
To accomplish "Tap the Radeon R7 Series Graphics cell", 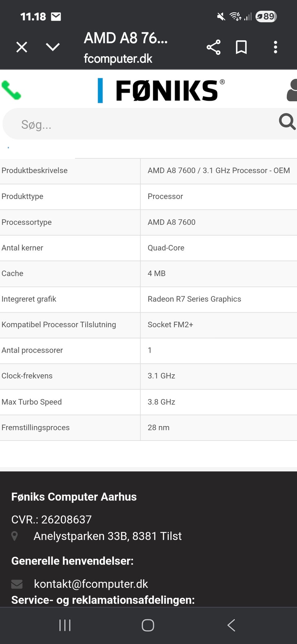I will [x=194, y=299].
